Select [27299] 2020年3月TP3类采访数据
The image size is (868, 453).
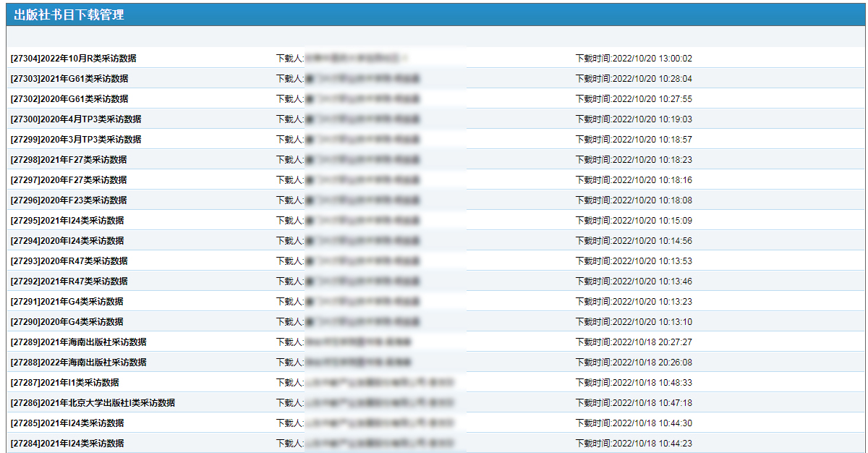click(76, 140)
